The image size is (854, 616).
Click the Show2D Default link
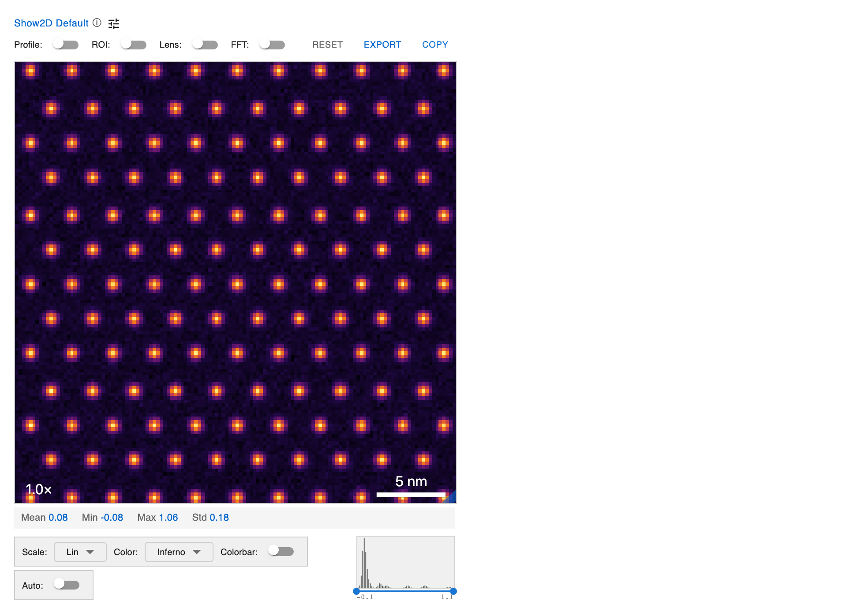pyautogui.click(x=51, y=23)
